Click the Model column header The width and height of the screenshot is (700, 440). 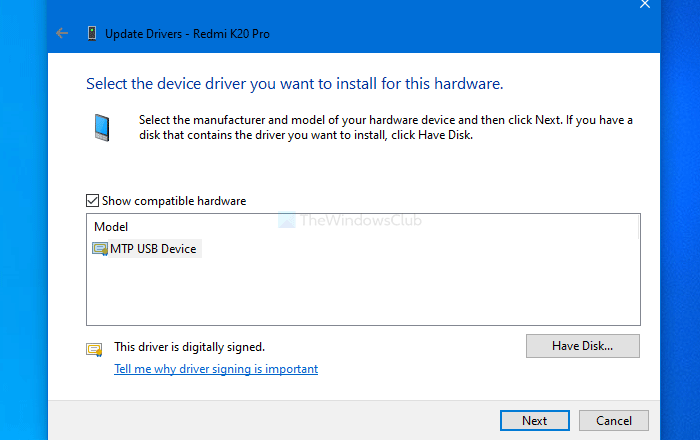[x=111, y=227]
